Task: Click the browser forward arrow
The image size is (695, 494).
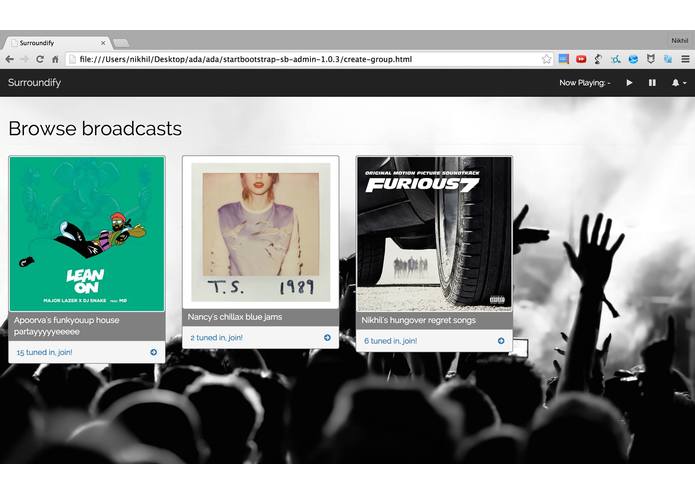Action: click(x=24, y=59)
